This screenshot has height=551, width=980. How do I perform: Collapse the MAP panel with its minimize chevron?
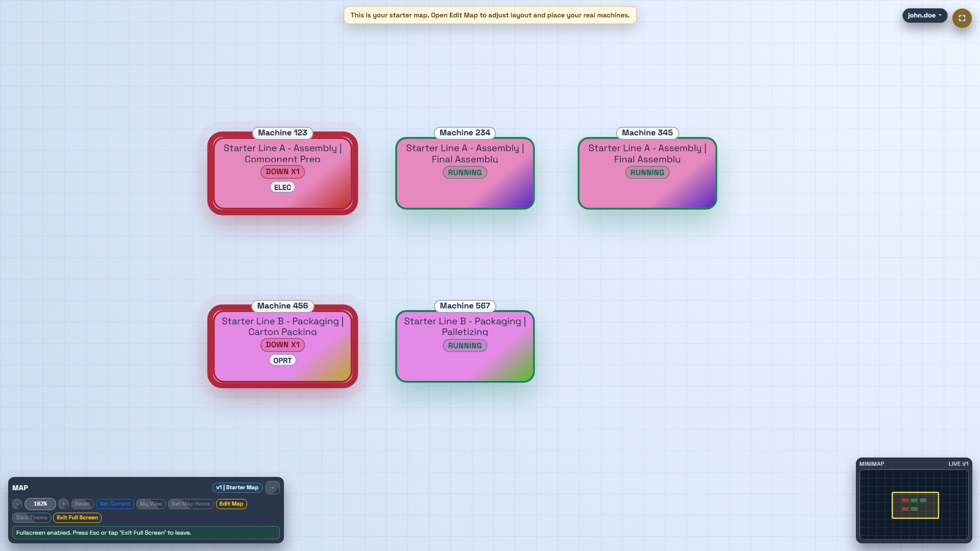(x=272, y=487)
